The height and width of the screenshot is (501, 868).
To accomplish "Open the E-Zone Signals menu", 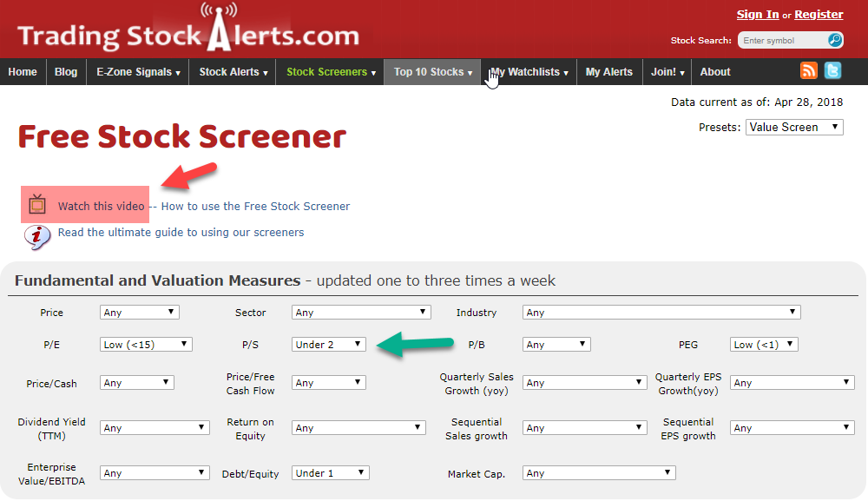I will pyautogui.click(x=138, y=72).
